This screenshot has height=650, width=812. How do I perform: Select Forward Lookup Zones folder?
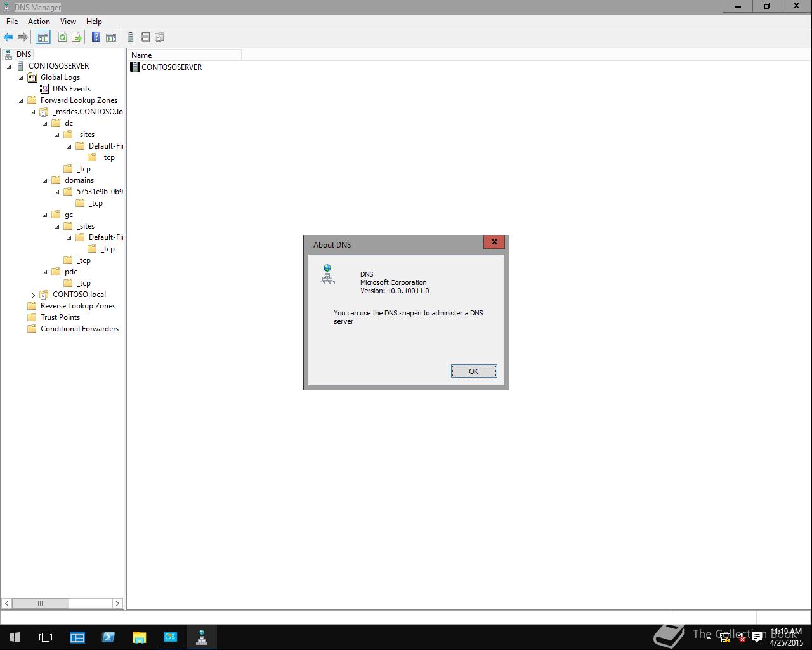pos(79,100)
